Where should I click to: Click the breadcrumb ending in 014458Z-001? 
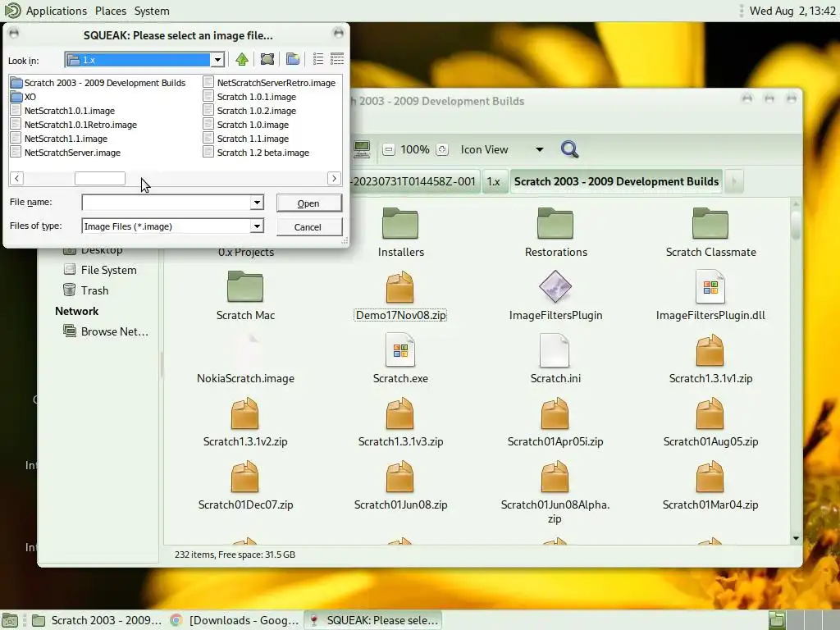(414, 181)
